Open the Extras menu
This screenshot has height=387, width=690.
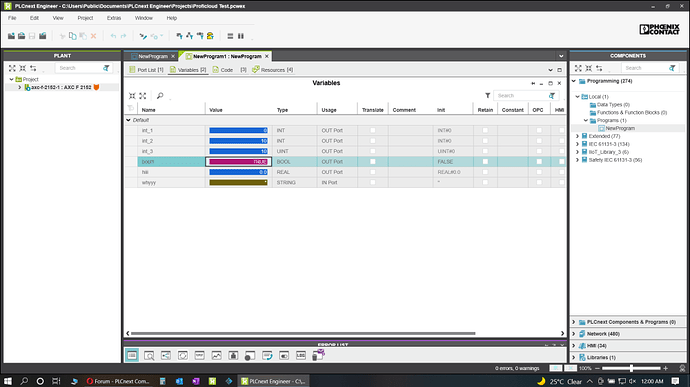pos(114,18)
